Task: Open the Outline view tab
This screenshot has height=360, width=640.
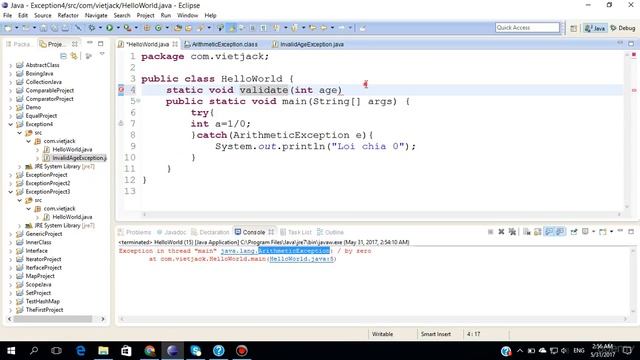Action: [331, 232]
